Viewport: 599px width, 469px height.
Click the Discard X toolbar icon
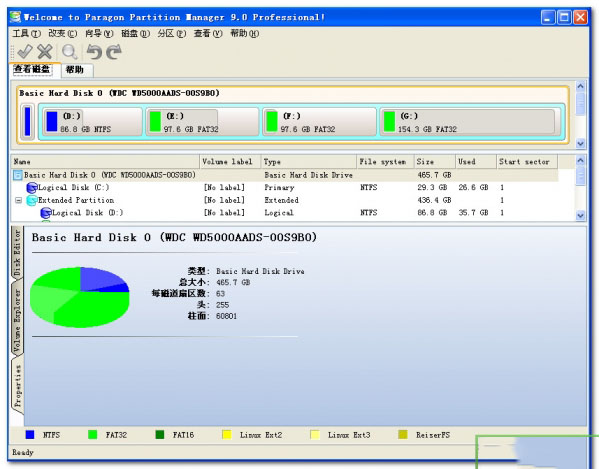pyautogui.click(x=45, y=52)
